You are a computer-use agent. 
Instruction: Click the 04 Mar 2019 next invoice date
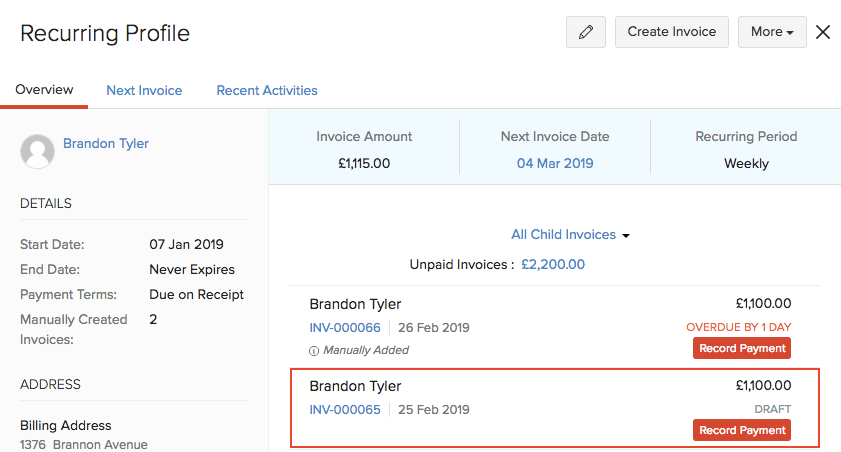pos(555,163)
